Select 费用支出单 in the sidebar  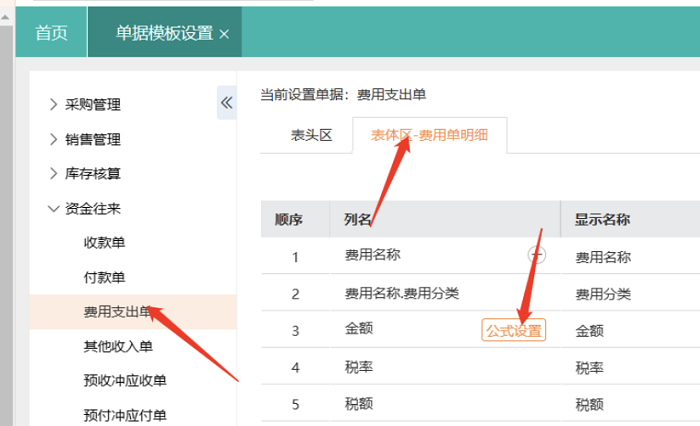[133, 312]
